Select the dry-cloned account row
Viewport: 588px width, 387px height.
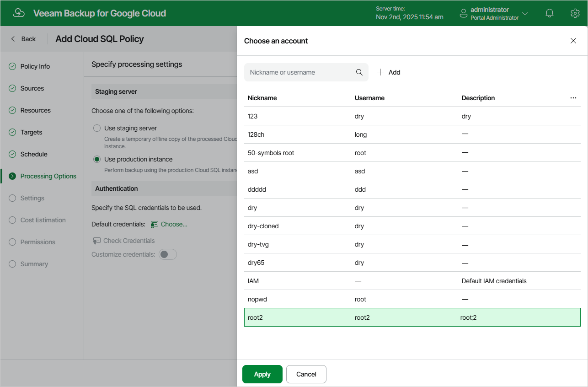(x=412, y=226)
